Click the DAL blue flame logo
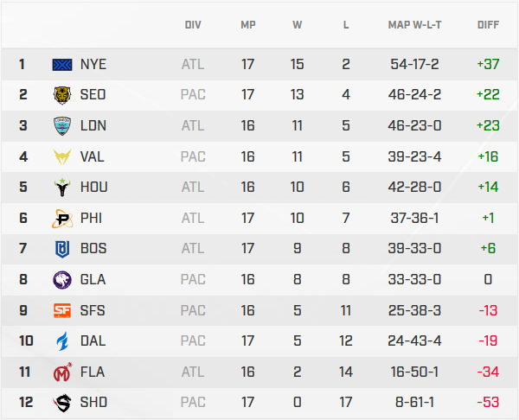This screenshot has width=519, height=420. (63, 340)
